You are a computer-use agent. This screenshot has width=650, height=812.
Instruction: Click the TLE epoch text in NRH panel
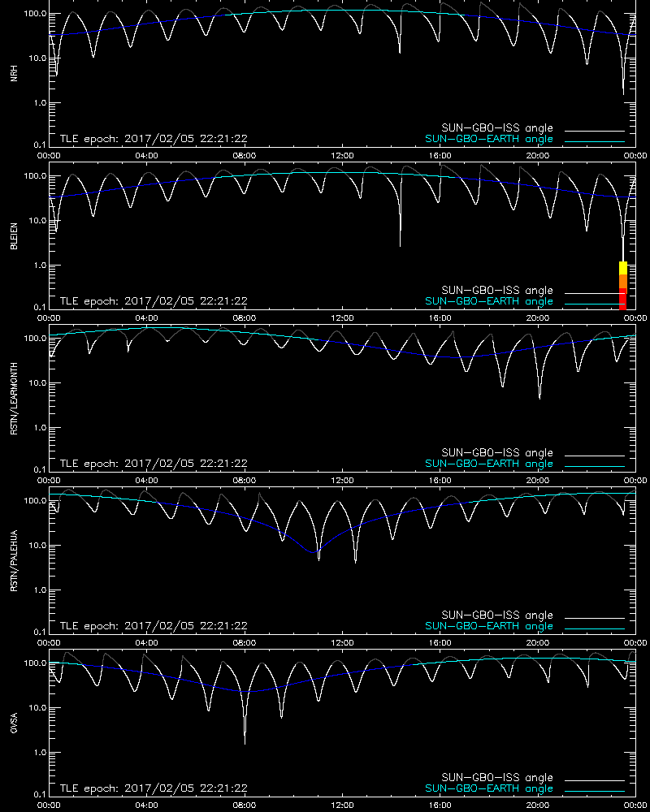[154, 139]
